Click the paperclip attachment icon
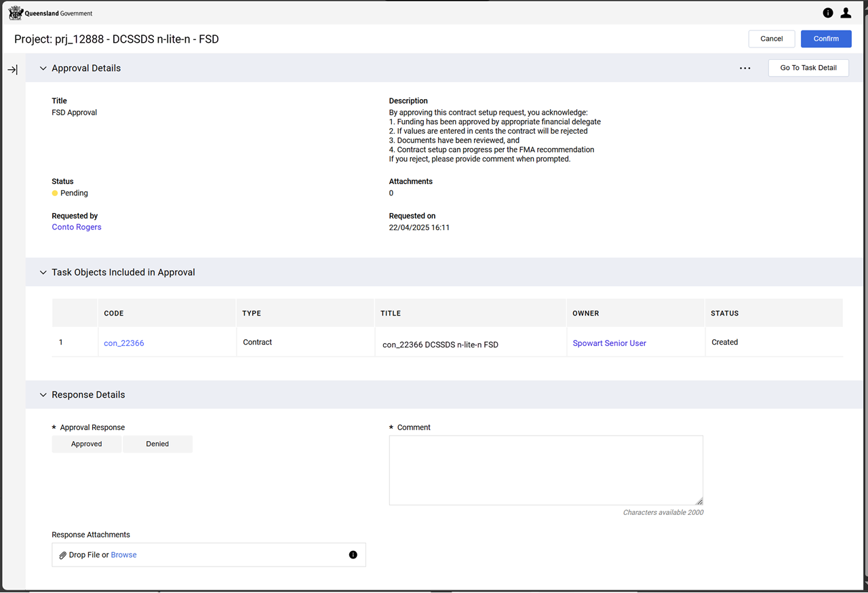Image resolution: width=868 pixels, height=593 pixels. coord(63,555)
